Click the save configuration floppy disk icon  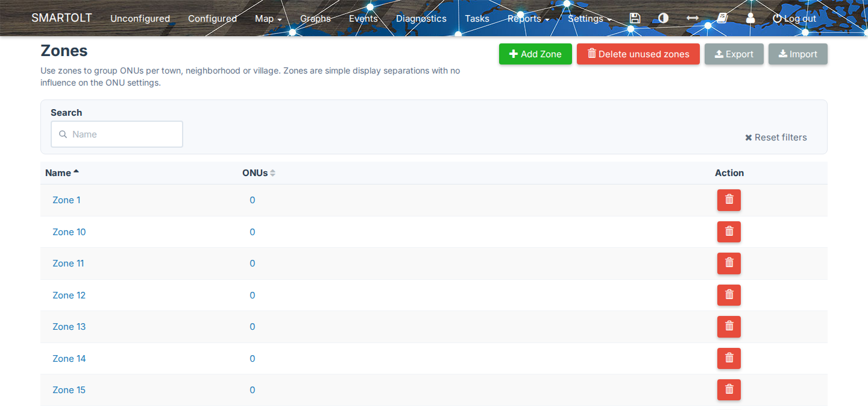pyautogui.click(x=635, y=18)
